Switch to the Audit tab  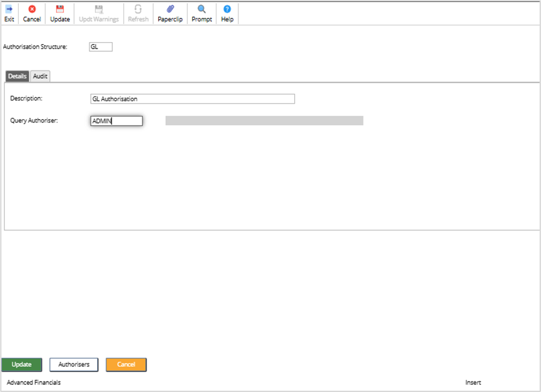tap(40, 76)
